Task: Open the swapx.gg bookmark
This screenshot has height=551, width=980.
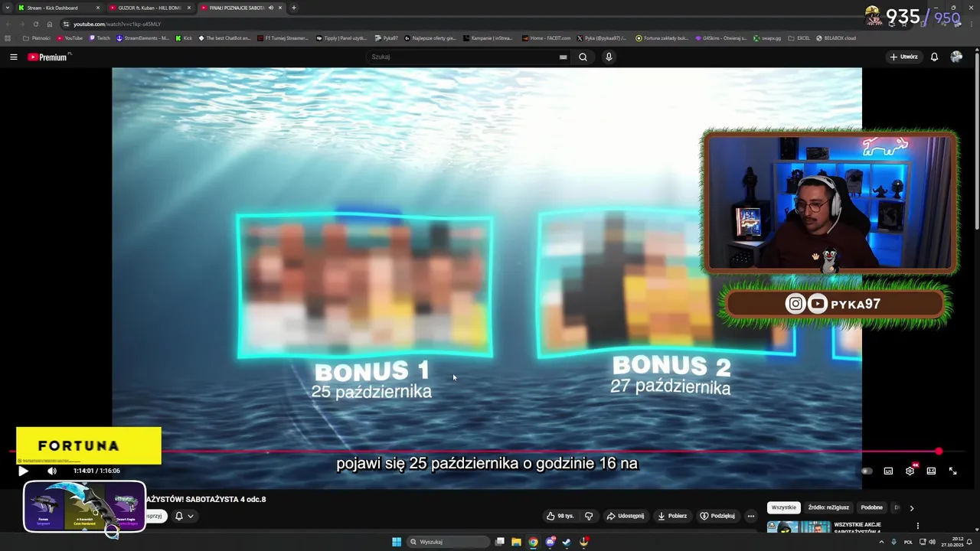Action: [767, 37]
